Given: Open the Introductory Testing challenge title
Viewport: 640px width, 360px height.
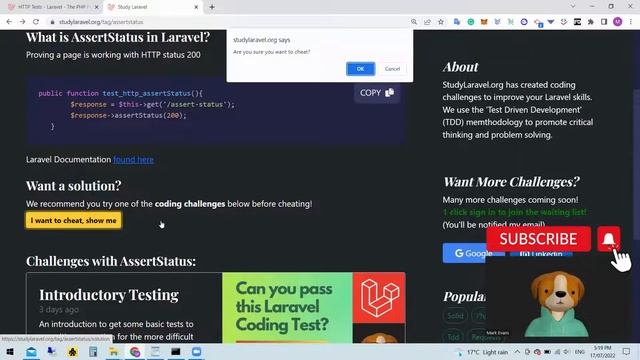Looking at the screenshot, I should (x=109, y=295).
